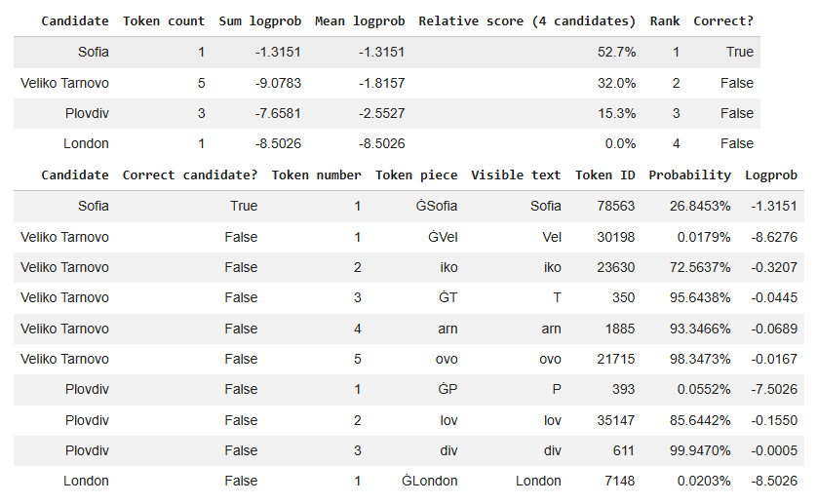This screenshot has width=817, height=504.
Task: Click the Sum logprob column header
Action: click(x=260, y=21)
